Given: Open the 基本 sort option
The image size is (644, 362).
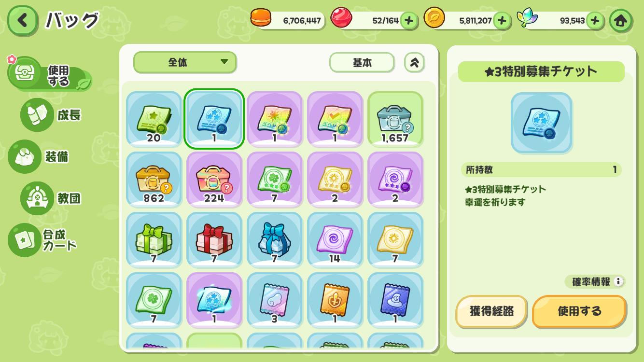Looking at the screenshot, I should pyautogui.click(x=362, y=63).
